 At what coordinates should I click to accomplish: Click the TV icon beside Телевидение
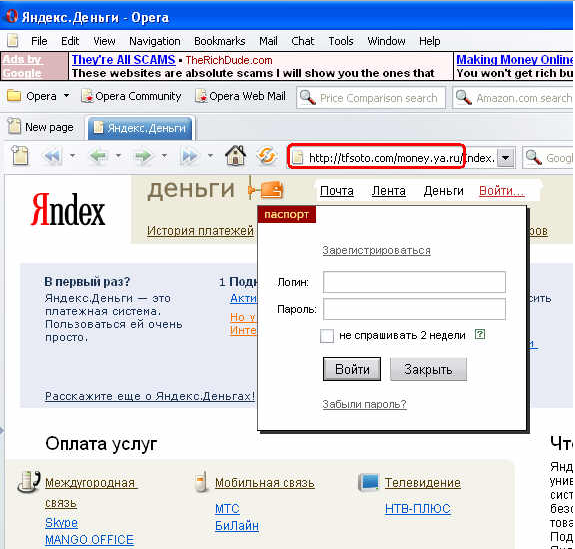(x=369, y=482)
